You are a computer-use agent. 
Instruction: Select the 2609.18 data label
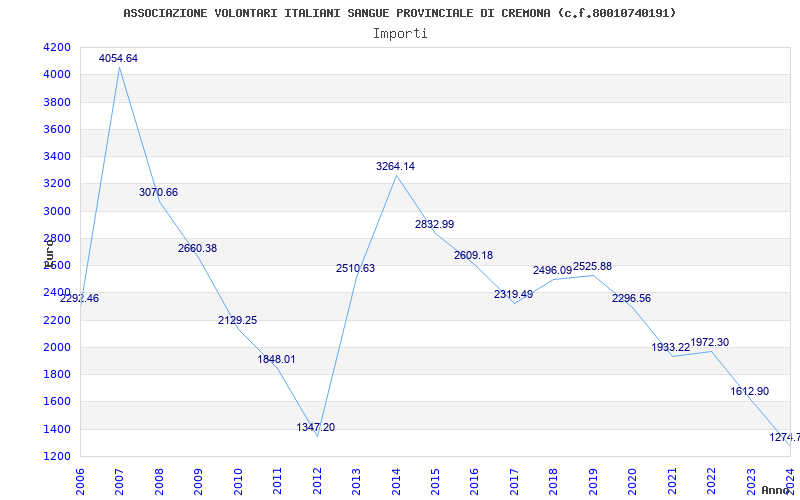(473, 255)
